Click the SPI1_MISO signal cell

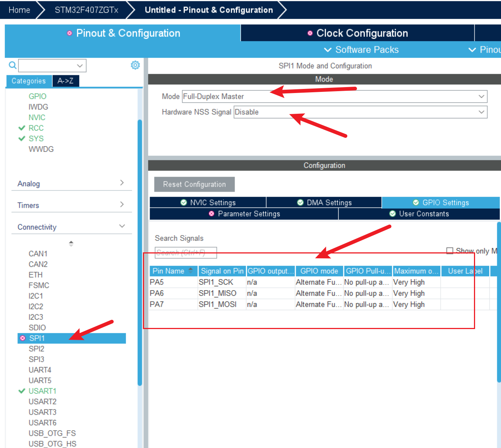click(222, 293)
